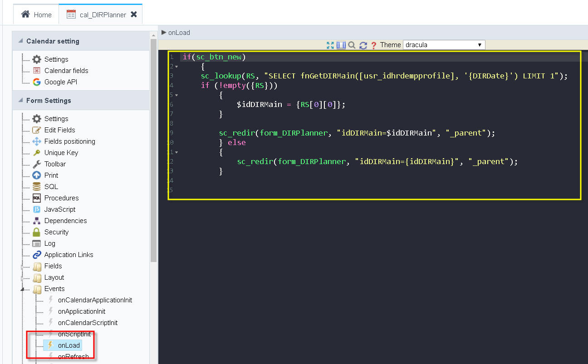Close the cal_DIRPlanner tab
The image size is (588, 364).
[x=134, y=15]
